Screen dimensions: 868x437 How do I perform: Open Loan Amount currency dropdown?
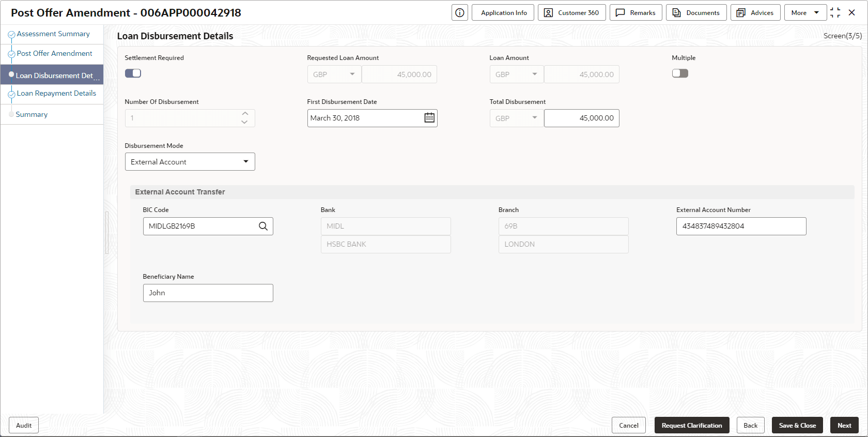(517, 74)
